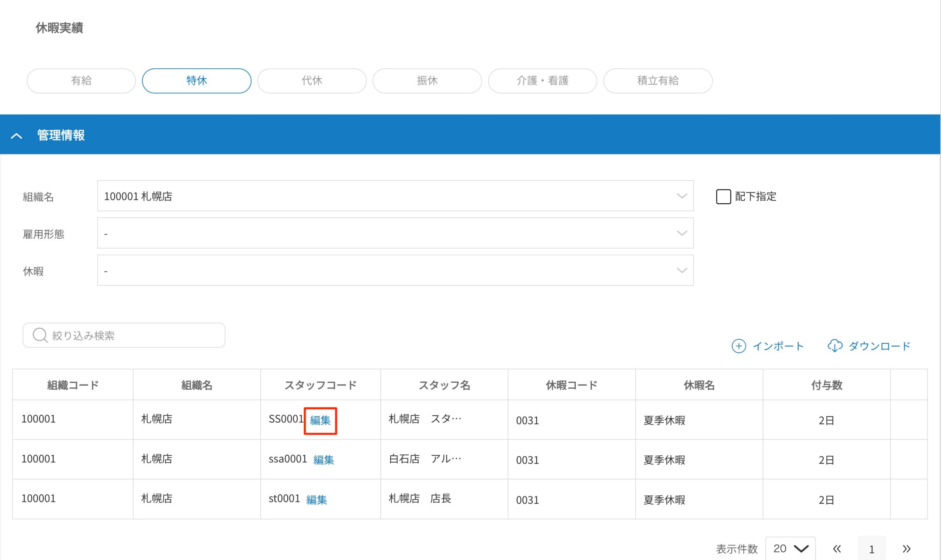Click the 編集 link next to SS0001

coord(319,420)
